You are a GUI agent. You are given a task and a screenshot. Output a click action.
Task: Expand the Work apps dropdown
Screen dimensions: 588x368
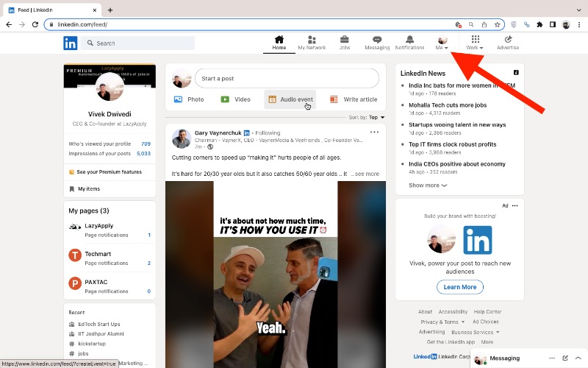tap(475, 43)
